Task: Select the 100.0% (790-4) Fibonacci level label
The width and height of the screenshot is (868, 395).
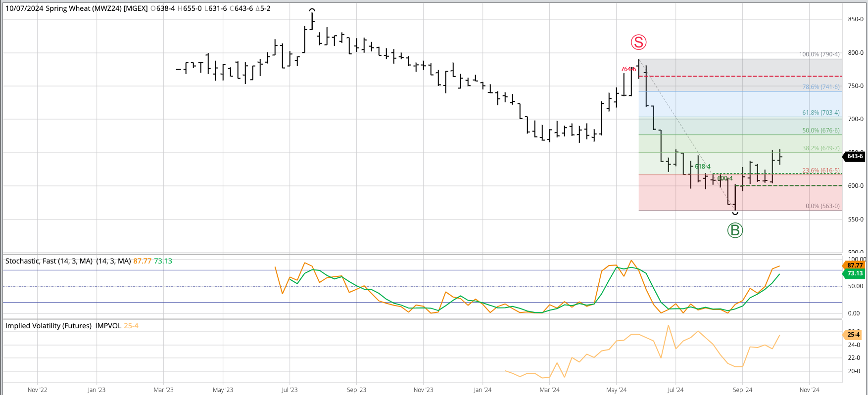Action: click(x=819, y=54)
